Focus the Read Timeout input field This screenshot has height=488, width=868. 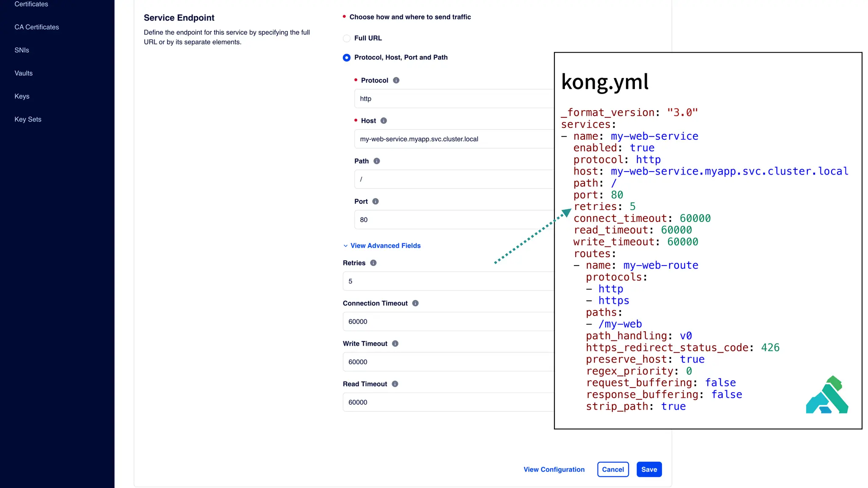click(x=448, y=402)
